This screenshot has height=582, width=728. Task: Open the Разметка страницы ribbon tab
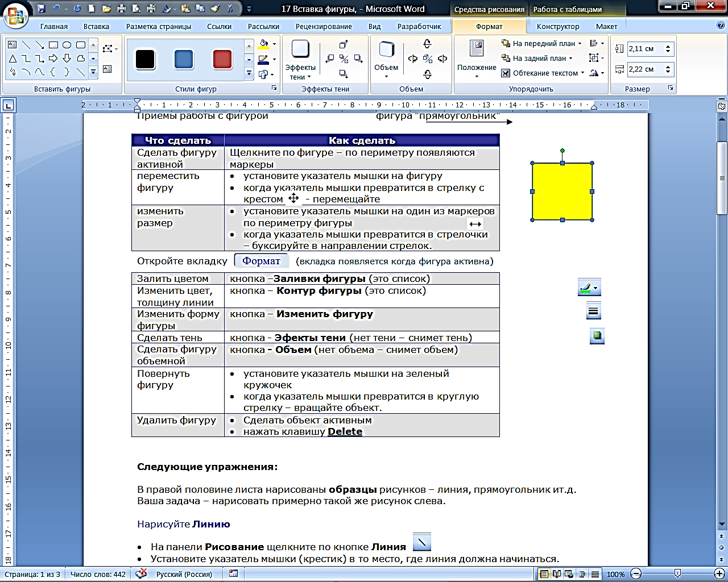point(159,26)
